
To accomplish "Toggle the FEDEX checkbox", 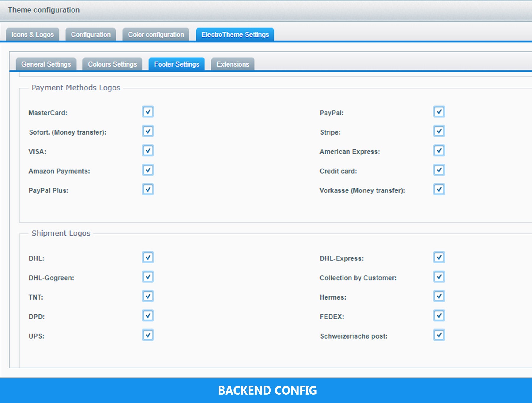I will (x=439, y=316).
